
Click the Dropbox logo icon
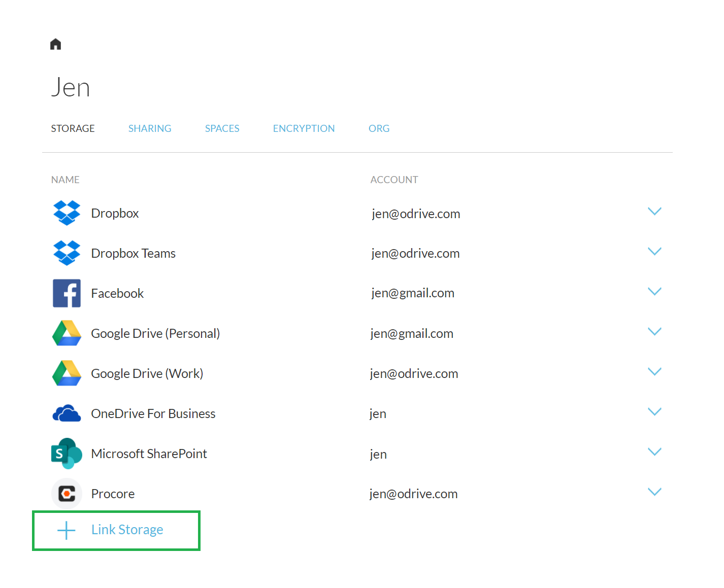click(67, 213)
